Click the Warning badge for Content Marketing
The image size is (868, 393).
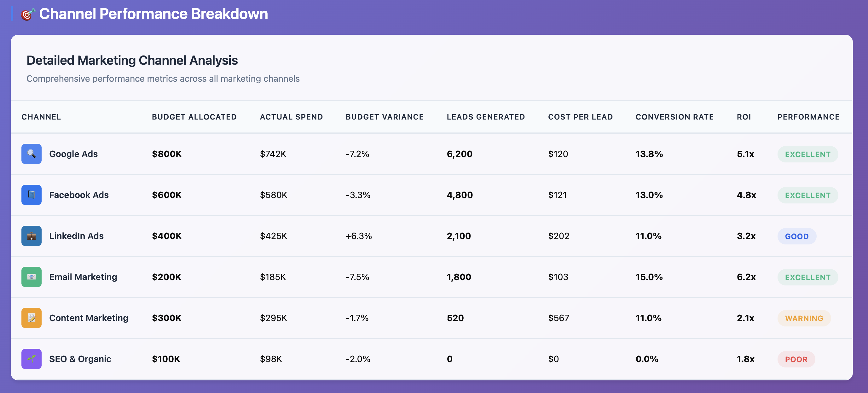[x=804, y=318]
